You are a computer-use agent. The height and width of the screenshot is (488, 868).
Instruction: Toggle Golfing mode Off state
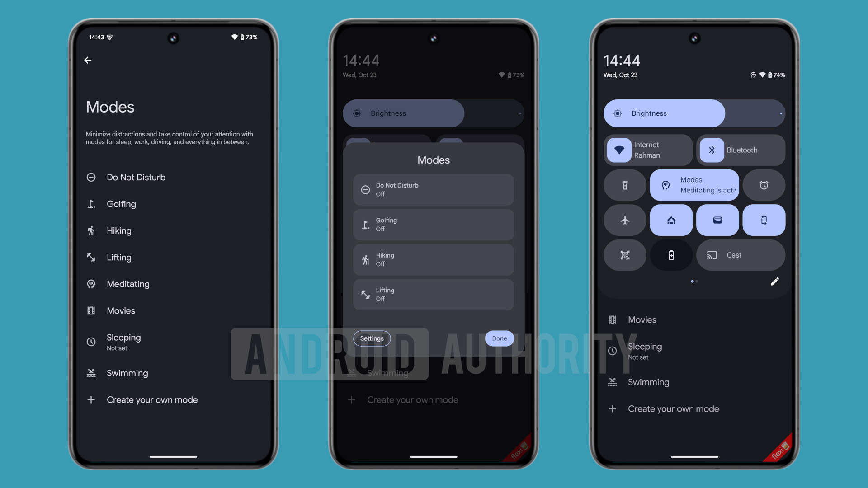tap(434, 224)
